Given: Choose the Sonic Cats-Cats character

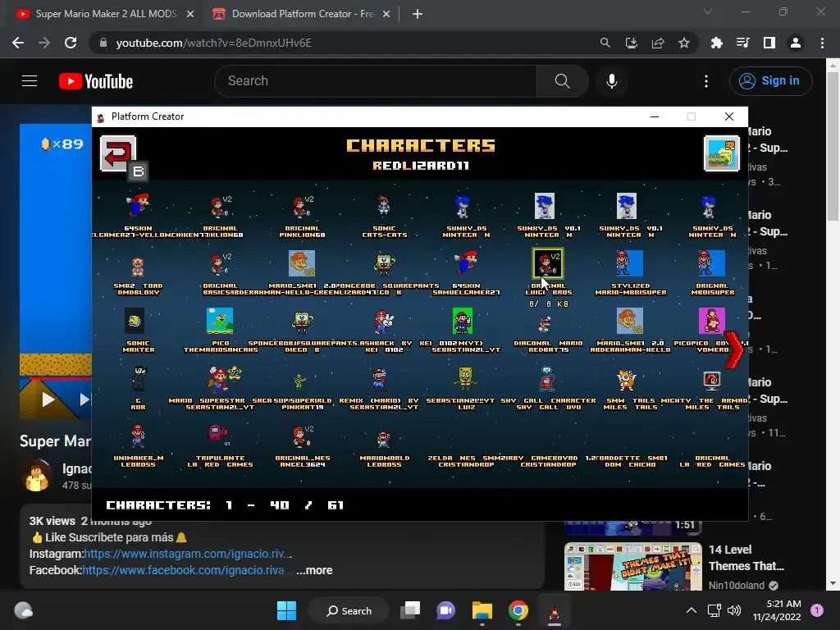Looking at the screenshot, I should [384, 206].
